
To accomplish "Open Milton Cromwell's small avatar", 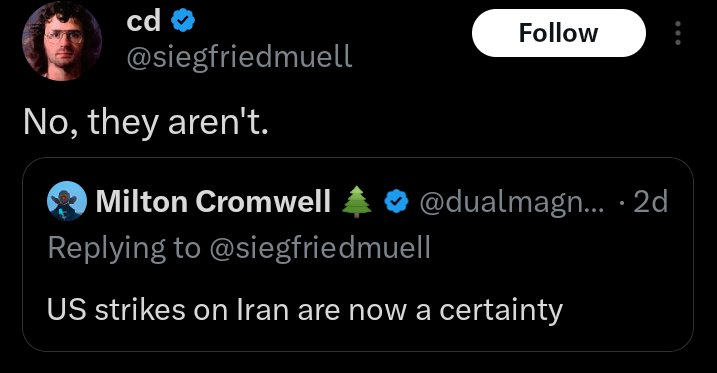I will 67,201.
